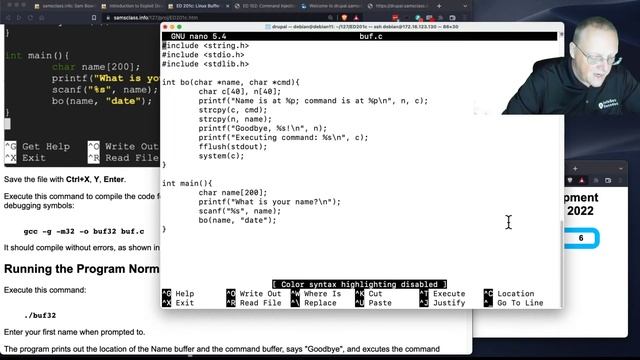Switch to Introduction to Exploit Development tab
Screen dimensions: 640x360
(x=131, y=6)
